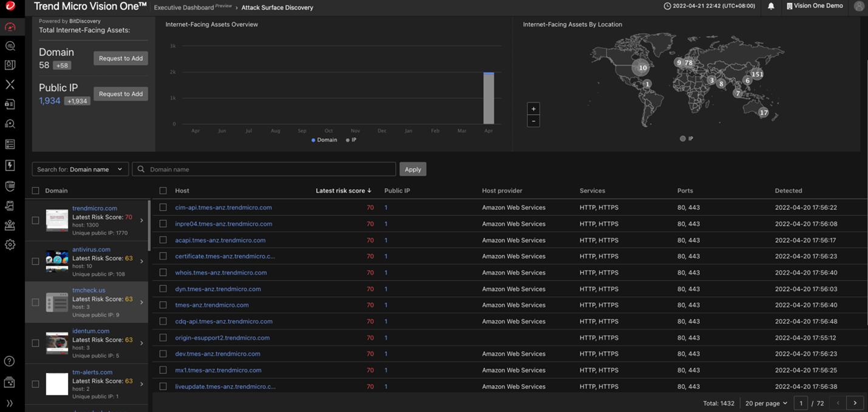
Task: Check the trendmicro.com domain checkbox
Action: 35,220
